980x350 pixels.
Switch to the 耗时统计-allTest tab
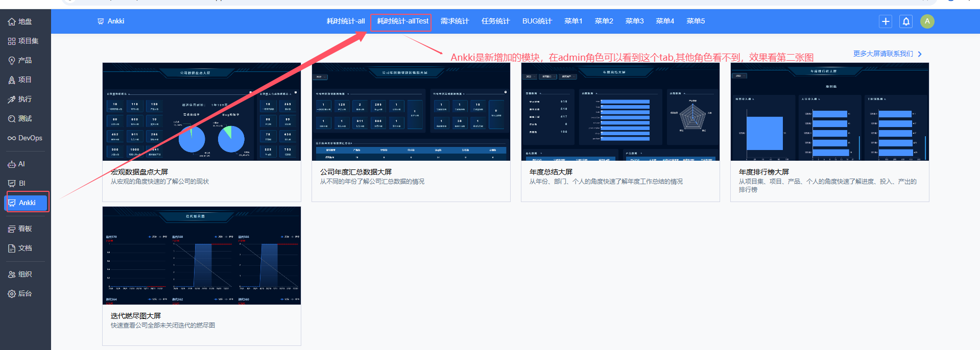pyautogui.click(x=403, y=21)
